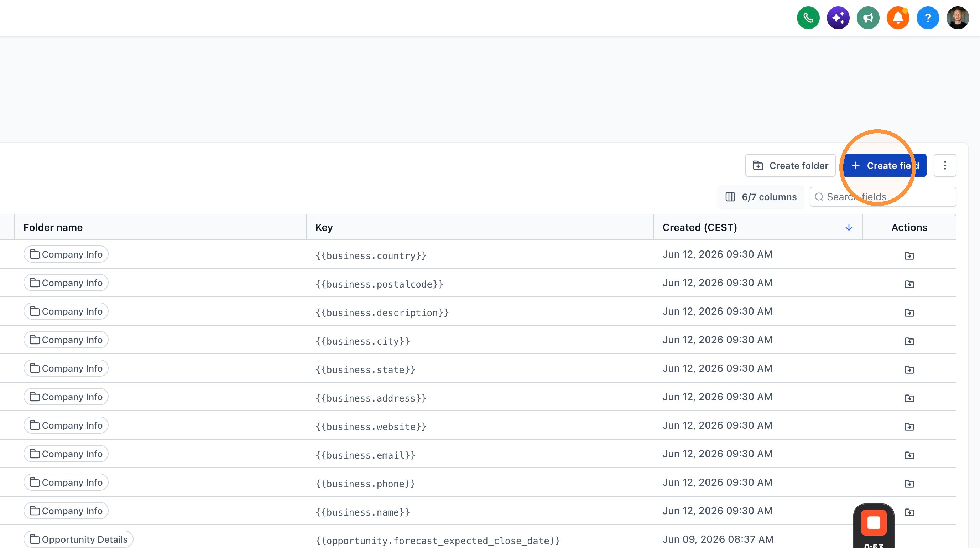Open the phone dialer icon
This screenshot has width=980, height=548.
[808, 18]
